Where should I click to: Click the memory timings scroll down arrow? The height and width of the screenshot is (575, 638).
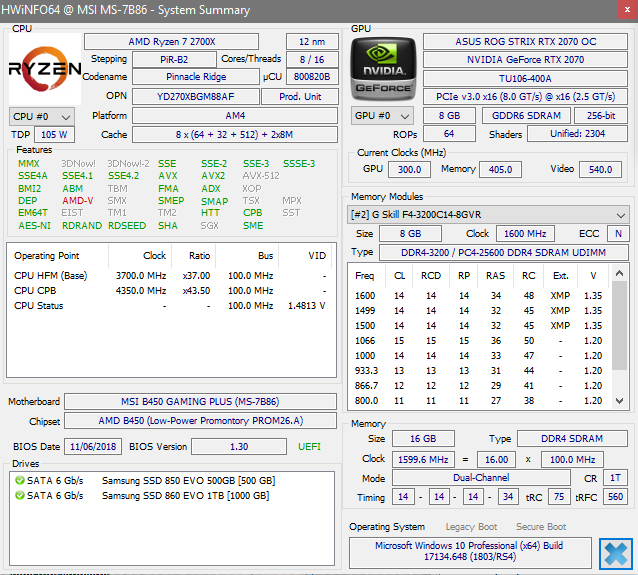click(619, 401)
